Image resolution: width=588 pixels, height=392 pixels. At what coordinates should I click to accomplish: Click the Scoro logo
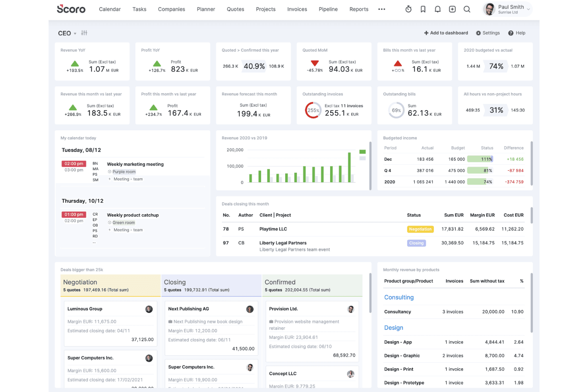click(71, 9)
